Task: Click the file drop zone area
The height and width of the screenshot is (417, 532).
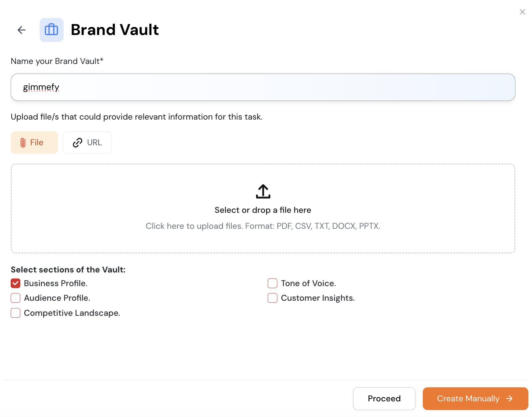Action: click(263, 209)
